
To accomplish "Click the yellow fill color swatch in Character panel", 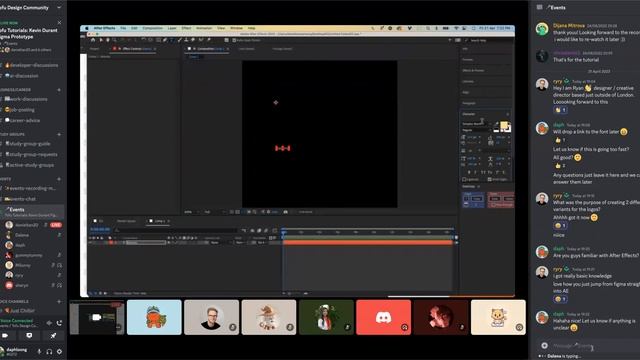I will click(504, 125).
